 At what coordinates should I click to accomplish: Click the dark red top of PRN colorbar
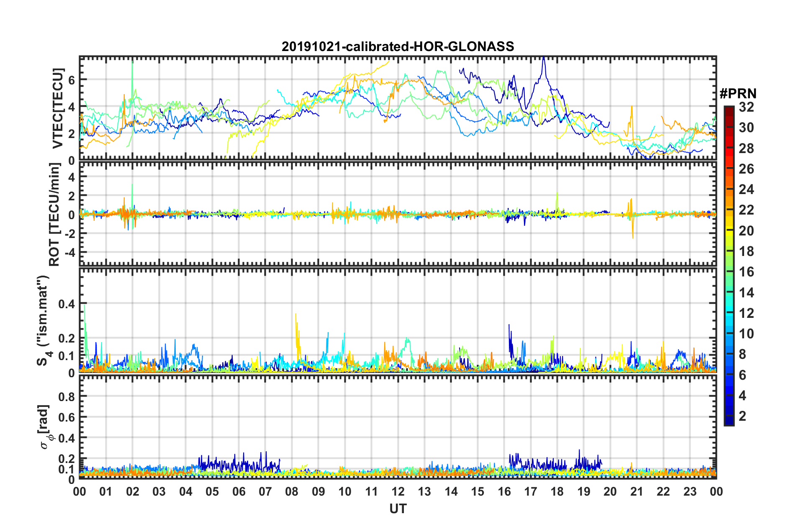[x=729, y=110]
